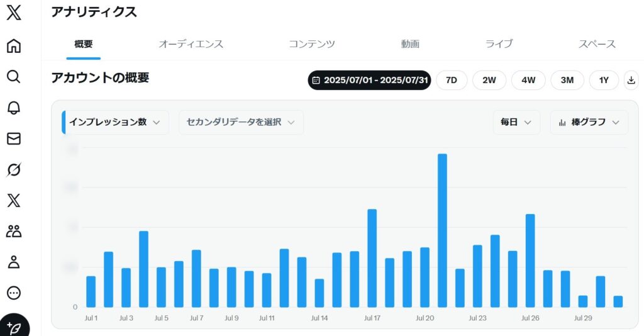Open More options ellipsis icon

[14, 293]
